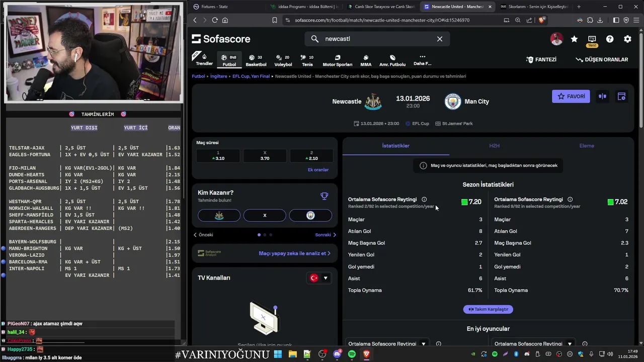The image size is (644, 362).
Task: Show info for Man City Ortalama Sofascore Reytingi
Action: (x=570, y=200)
